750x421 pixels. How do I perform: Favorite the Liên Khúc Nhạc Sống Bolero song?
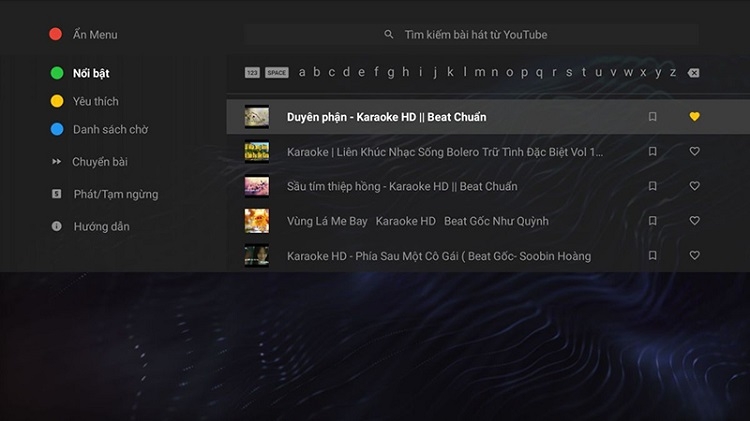coord(695,151)
